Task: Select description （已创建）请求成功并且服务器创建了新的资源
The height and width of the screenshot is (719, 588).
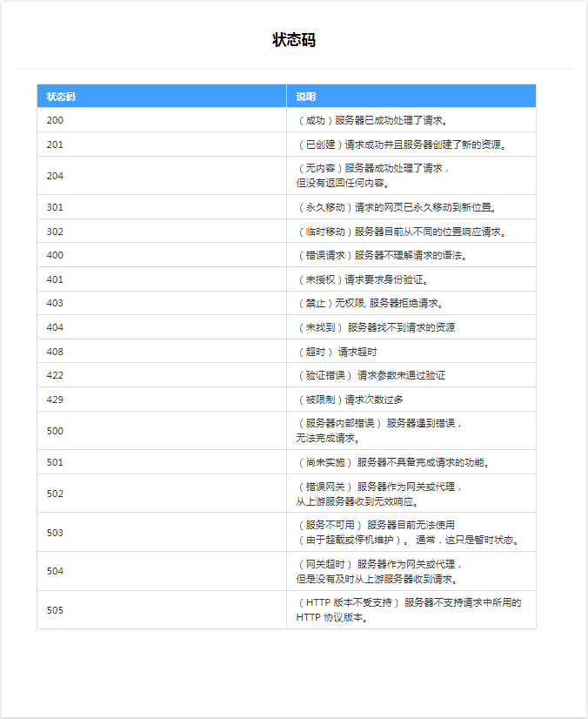Action: [x=411, y=144]
